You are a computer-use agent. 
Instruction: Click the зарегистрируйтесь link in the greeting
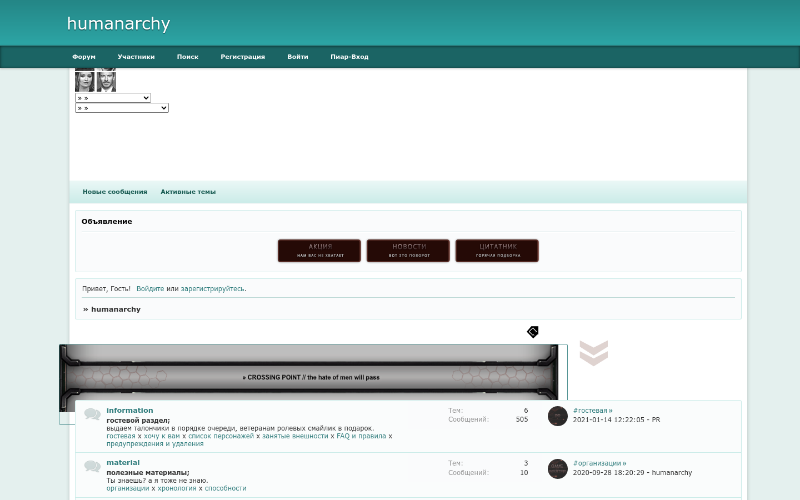click(212, 288)
